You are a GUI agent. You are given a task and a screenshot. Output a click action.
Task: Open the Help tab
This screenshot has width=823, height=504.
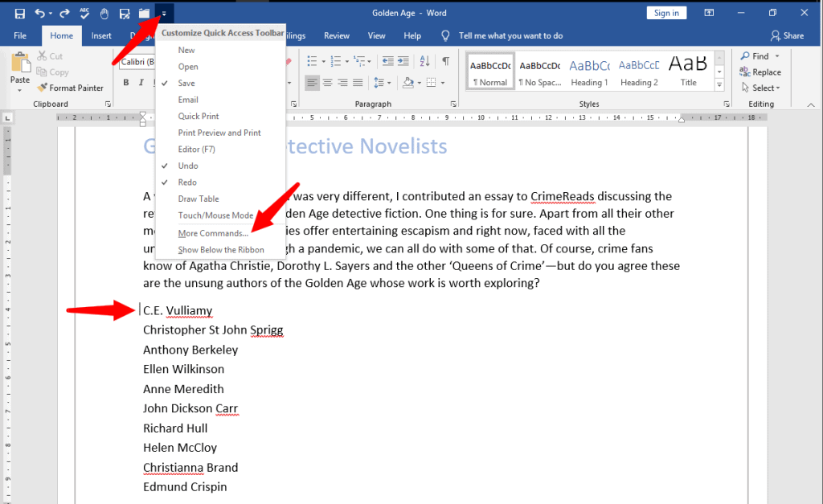click(412, 35)
